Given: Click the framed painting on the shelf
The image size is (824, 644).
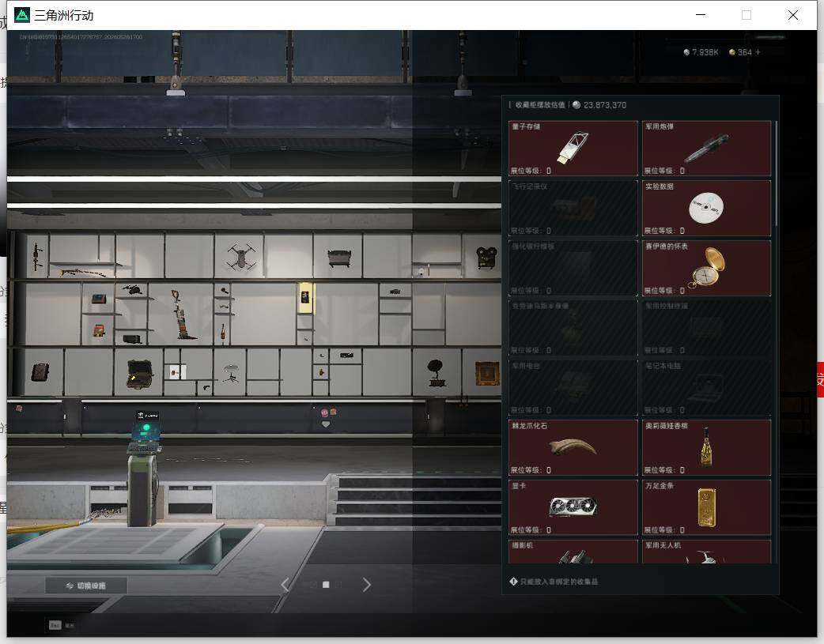Looking at the screenshot, I should pos(486,374).
